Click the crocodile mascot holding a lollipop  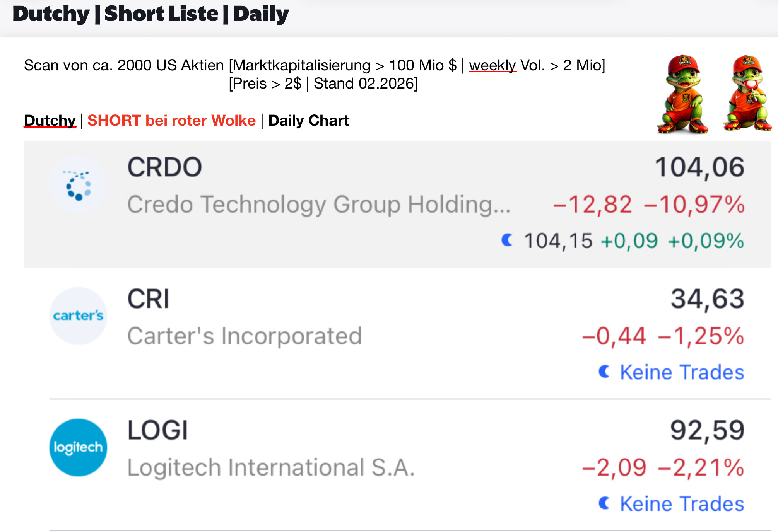747,93
